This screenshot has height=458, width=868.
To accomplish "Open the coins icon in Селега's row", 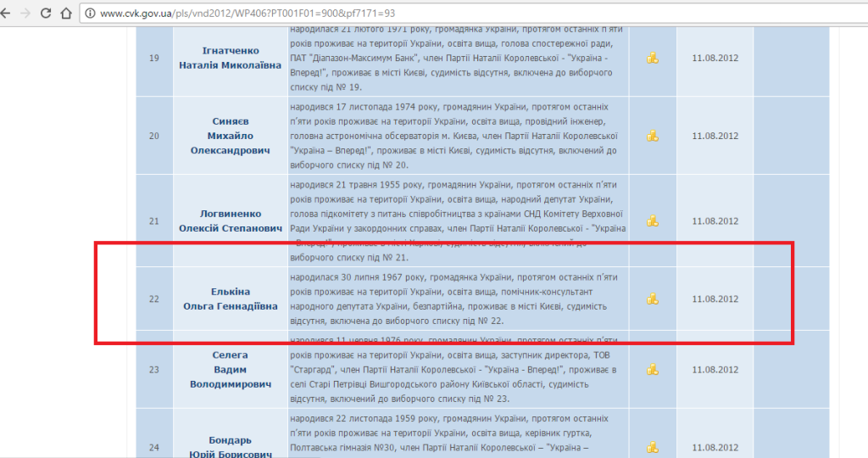I will tap(653, 370).
